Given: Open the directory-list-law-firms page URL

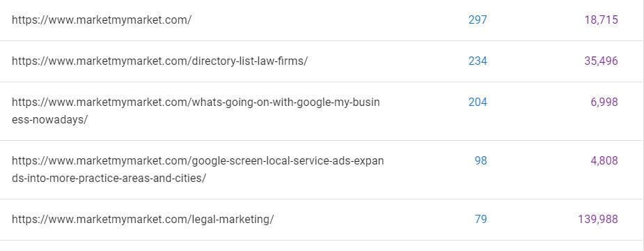Looking at the screenshot, I should point(159,61).
